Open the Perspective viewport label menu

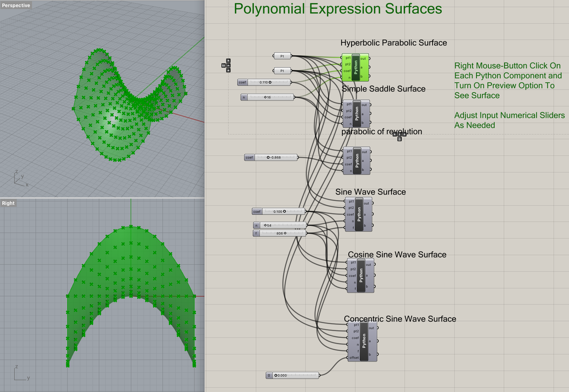(16, 6)
